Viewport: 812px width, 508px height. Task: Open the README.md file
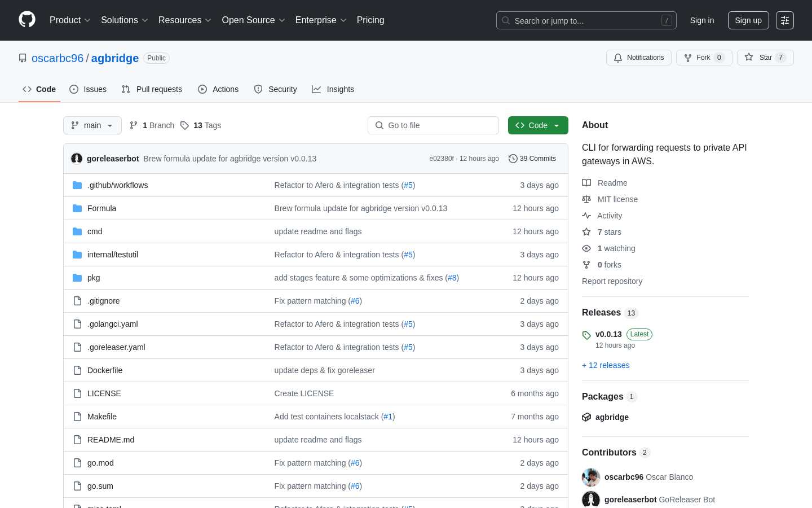(111, 440)
